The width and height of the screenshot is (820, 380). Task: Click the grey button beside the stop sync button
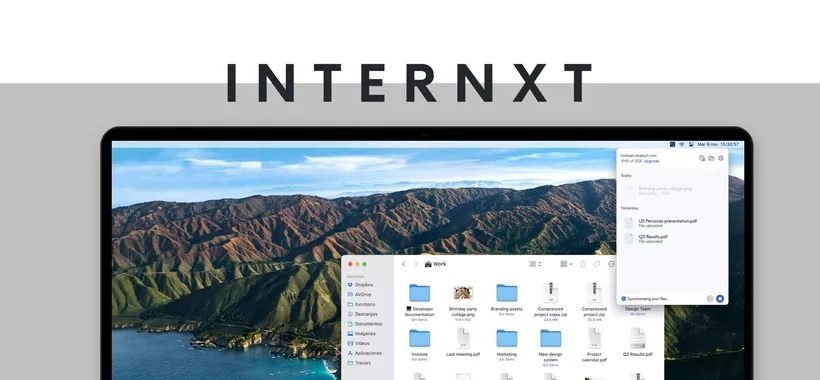click(710, 298)
